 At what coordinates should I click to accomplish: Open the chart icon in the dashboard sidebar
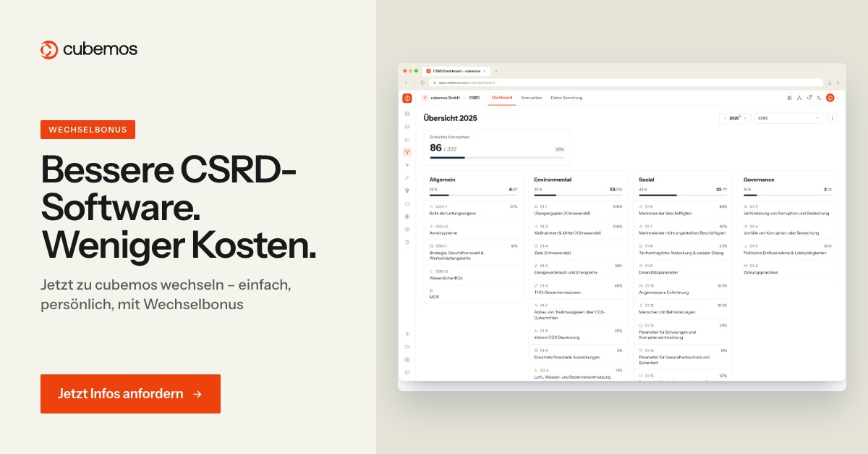(407, 140)
